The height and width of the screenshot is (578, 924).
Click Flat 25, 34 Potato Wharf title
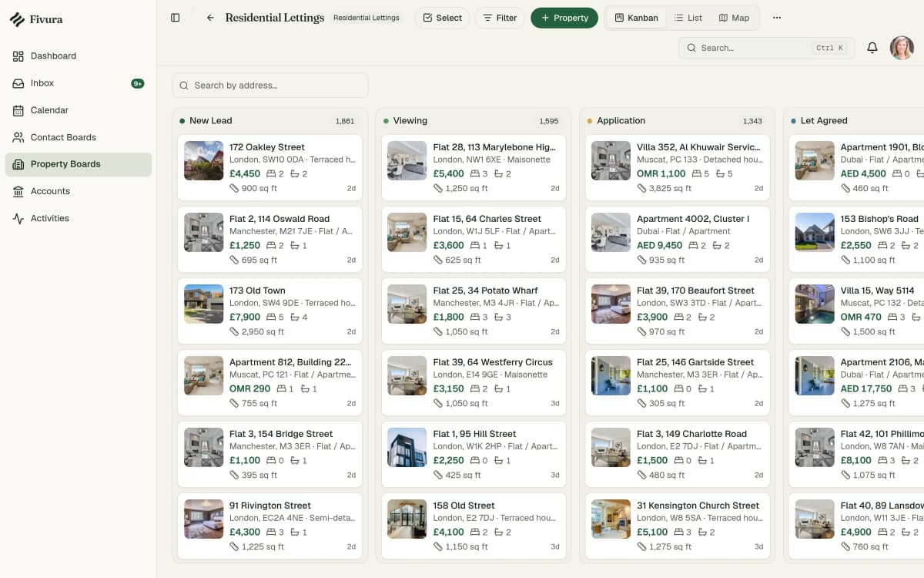(486, 291)
